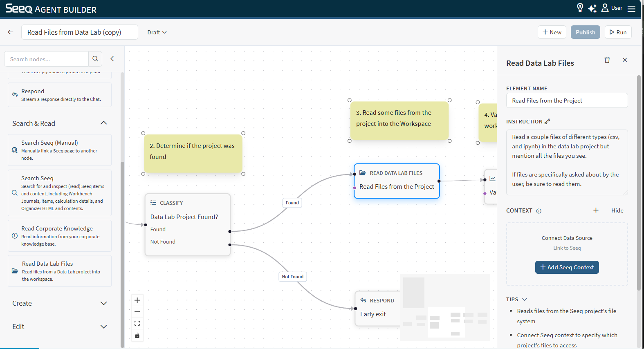This screenshot has width=644, height=349.
Task: Fit the canvas view to screen
Action: click(137, 323)
